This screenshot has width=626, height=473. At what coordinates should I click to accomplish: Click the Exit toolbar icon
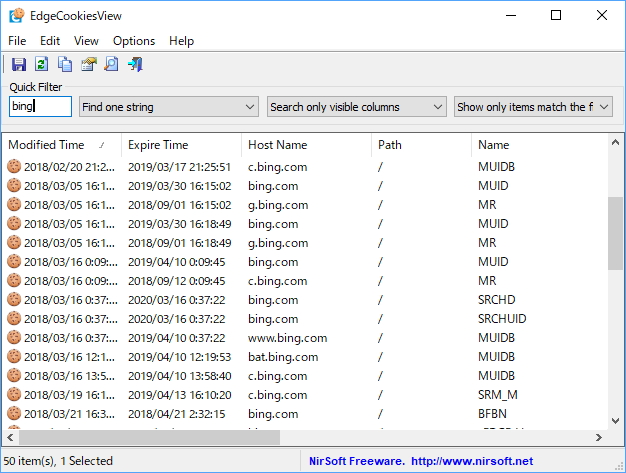135,64
